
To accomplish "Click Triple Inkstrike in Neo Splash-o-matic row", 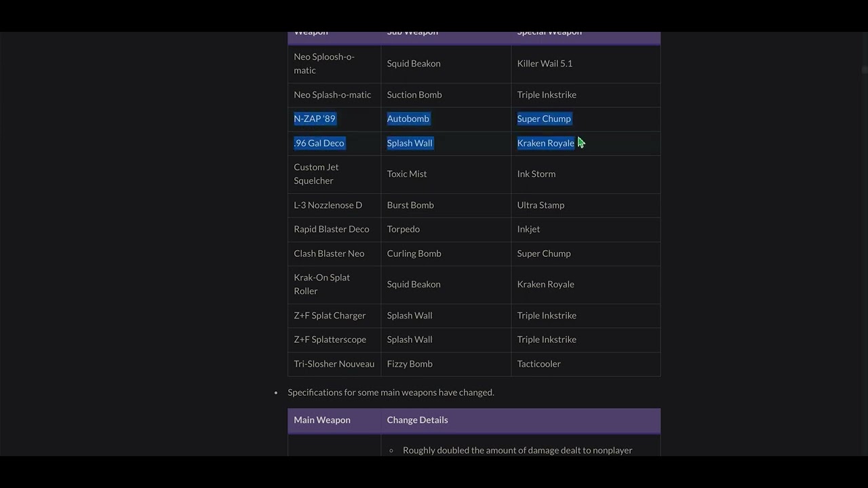I will [x=585, y=95].
